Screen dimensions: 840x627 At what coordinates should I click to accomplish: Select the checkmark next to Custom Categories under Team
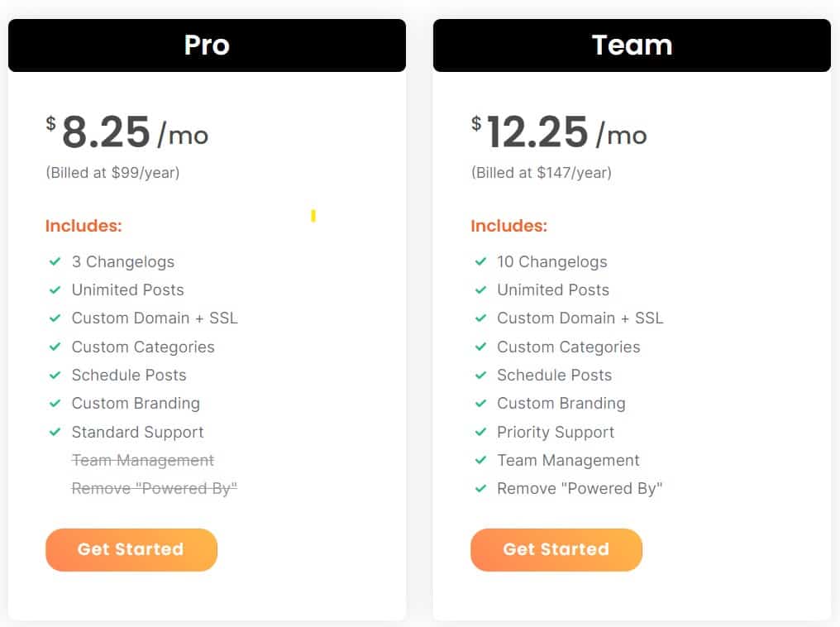coord(481,347)
